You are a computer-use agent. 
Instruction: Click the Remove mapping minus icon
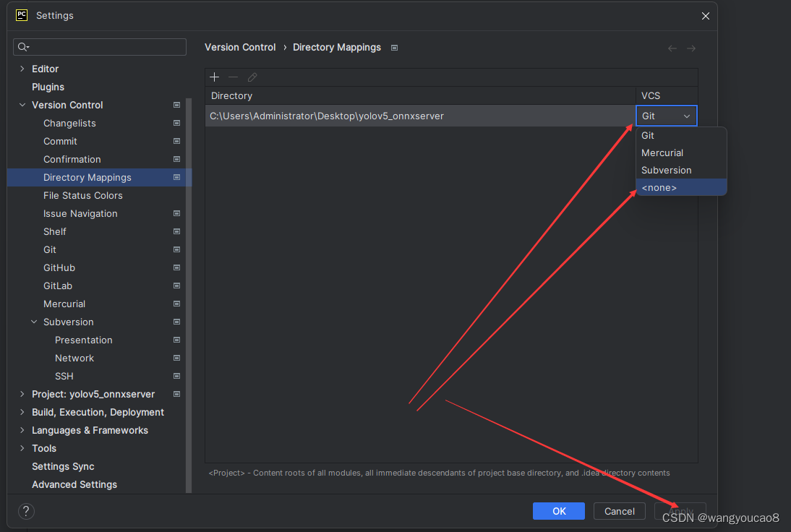tap(232, 77)
